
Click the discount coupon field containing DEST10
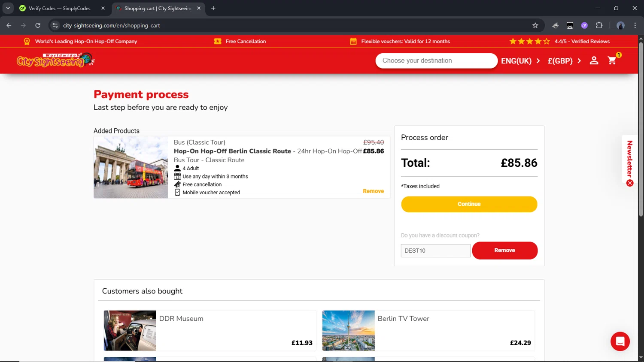pos(435,250)
